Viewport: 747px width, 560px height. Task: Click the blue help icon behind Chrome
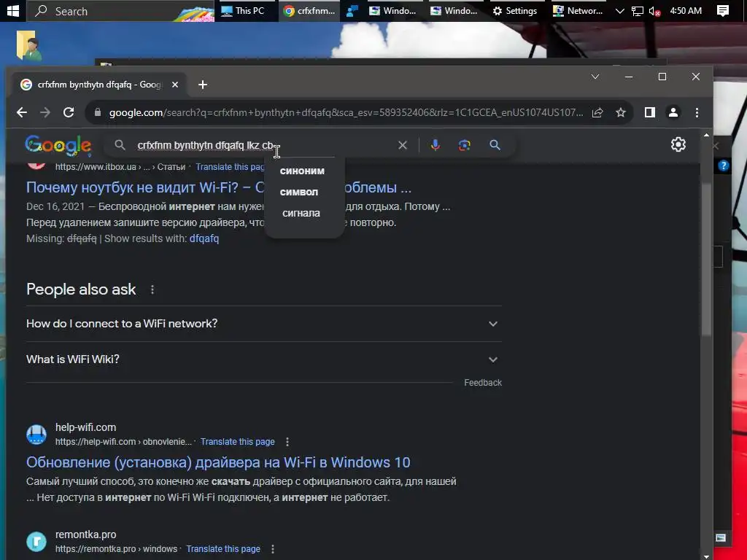pyautogui.click(x=723, y=166)
